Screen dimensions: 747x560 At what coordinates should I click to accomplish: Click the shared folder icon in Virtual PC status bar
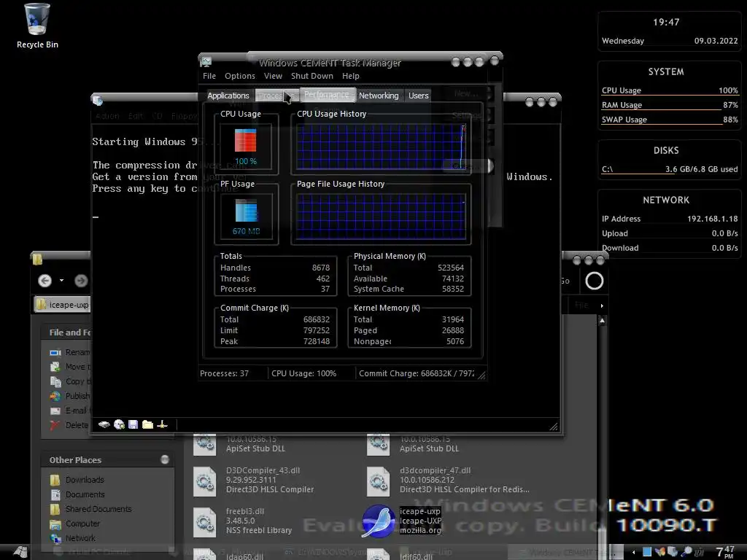[x=147, y=424]
